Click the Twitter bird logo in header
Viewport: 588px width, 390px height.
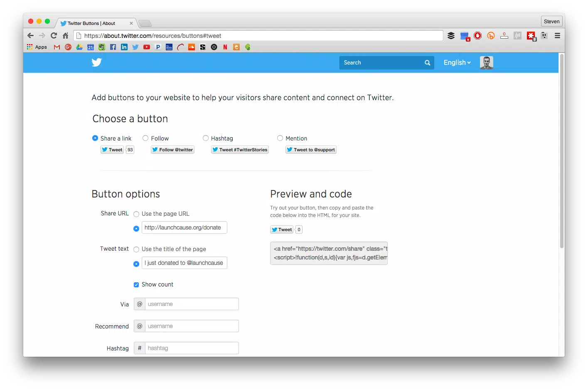click(96, 62)
